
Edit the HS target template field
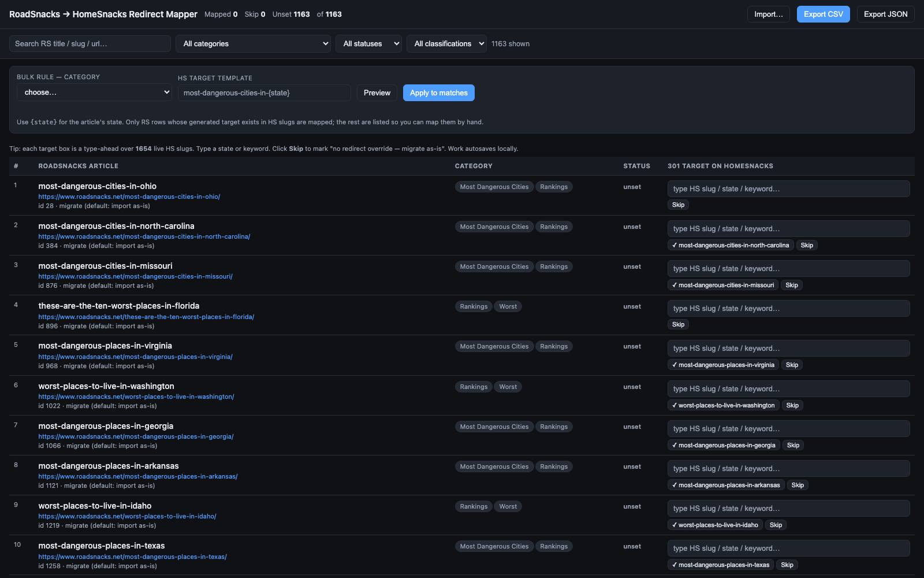(x=264, y=93)
